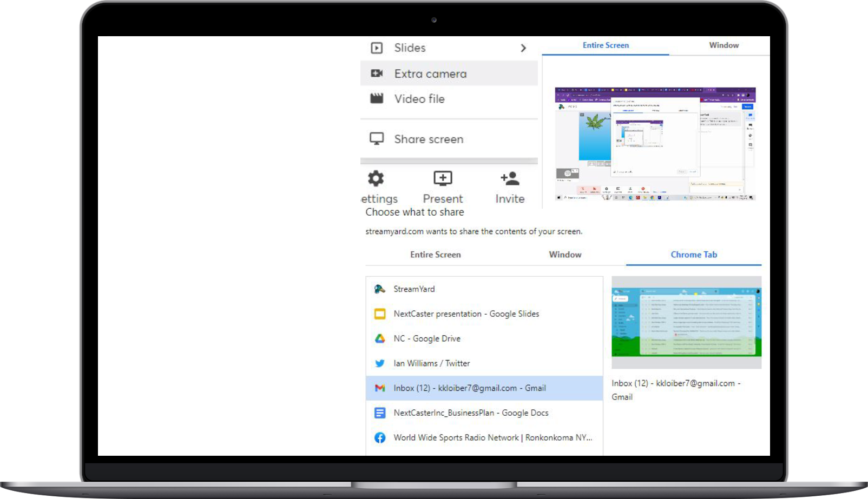Screen dimensions: 868x499
Task: Switch to the upper Entire Screen tab
Action: click(x=606, y=45)
